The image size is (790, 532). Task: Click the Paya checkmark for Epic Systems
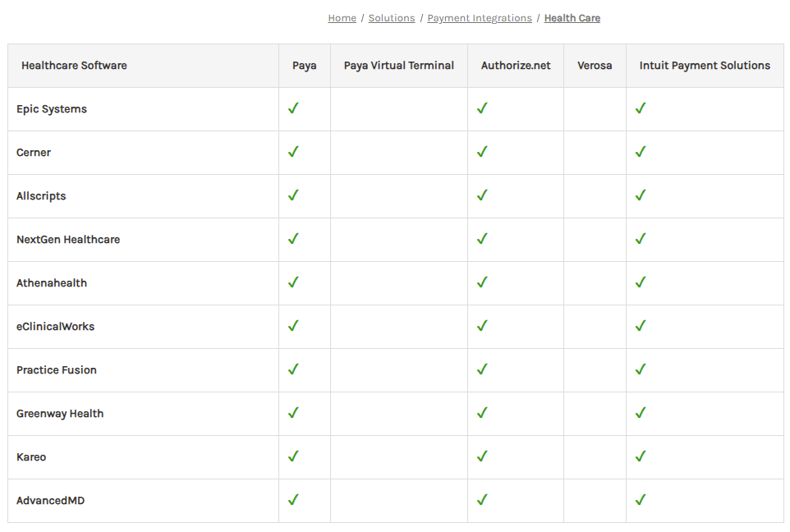tap(293, 108)
